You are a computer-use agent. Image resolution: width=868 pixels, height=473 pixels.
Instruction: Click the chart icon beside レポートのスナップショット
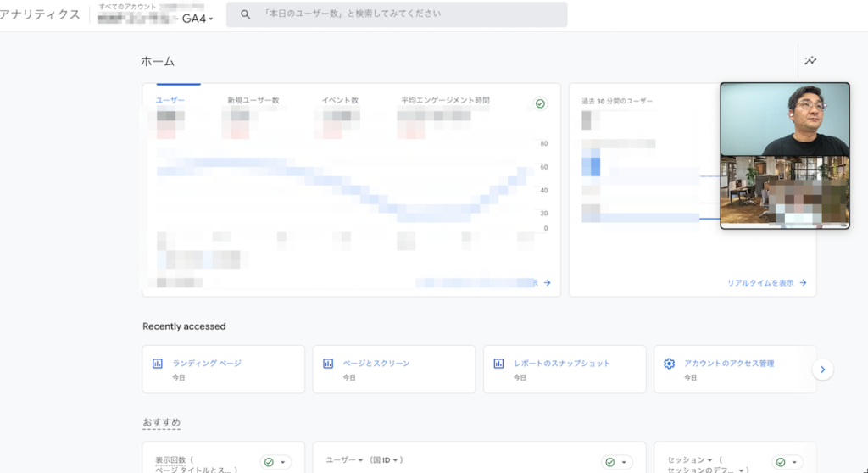coord(498,364)
